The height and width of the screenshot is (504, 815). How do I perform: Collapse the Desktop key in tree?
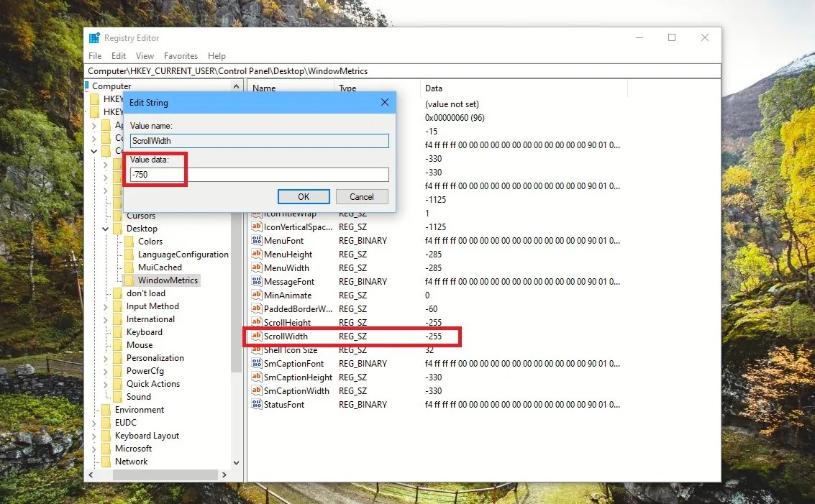[x=106, y=228]
